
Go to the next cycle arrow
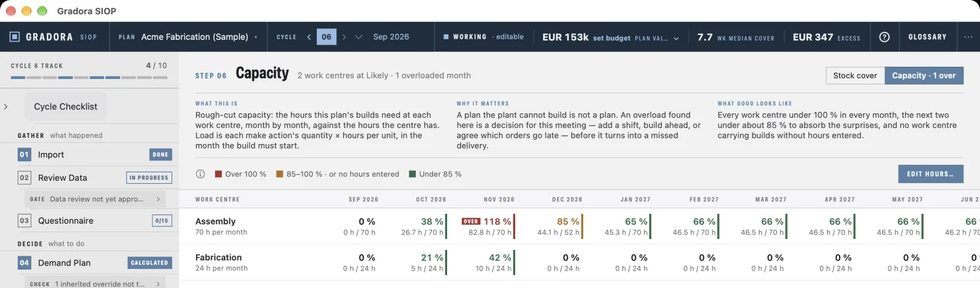tap(344, 37)
